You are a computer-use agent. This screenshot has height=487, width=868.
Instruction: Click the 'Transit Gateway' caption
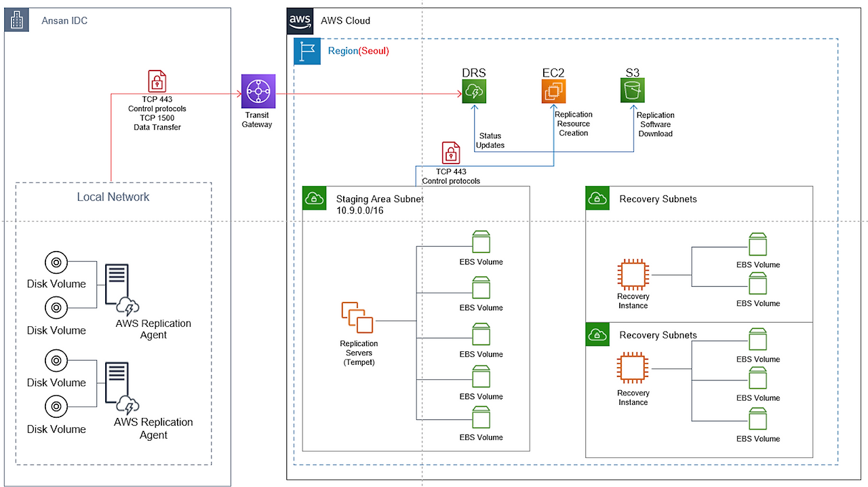point(257,120)
